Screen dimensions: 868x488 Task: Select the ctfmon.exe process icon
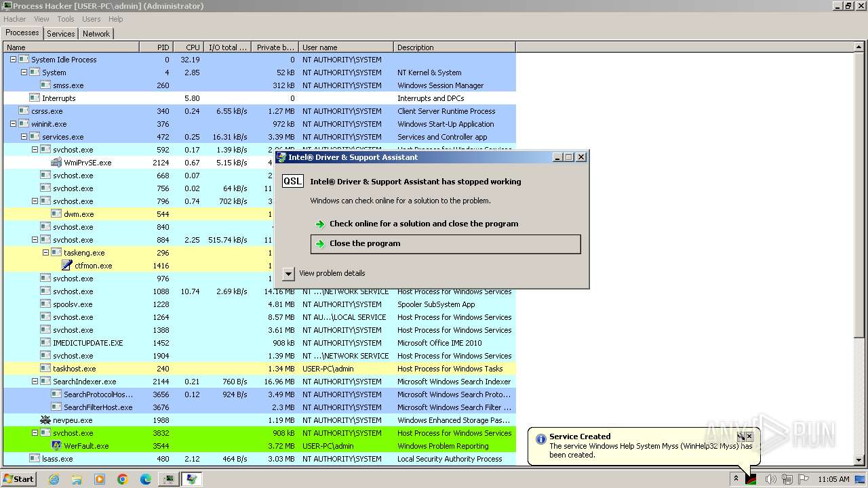[x=66, y=266]
